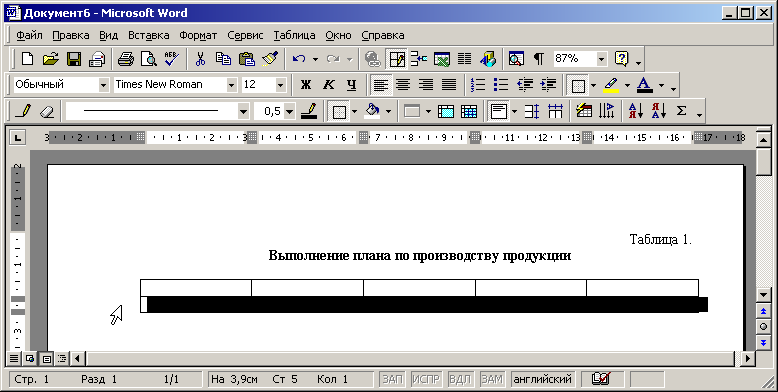Sort ascending A-Я icon
778x392 pixels.
[x=636, y=111]
